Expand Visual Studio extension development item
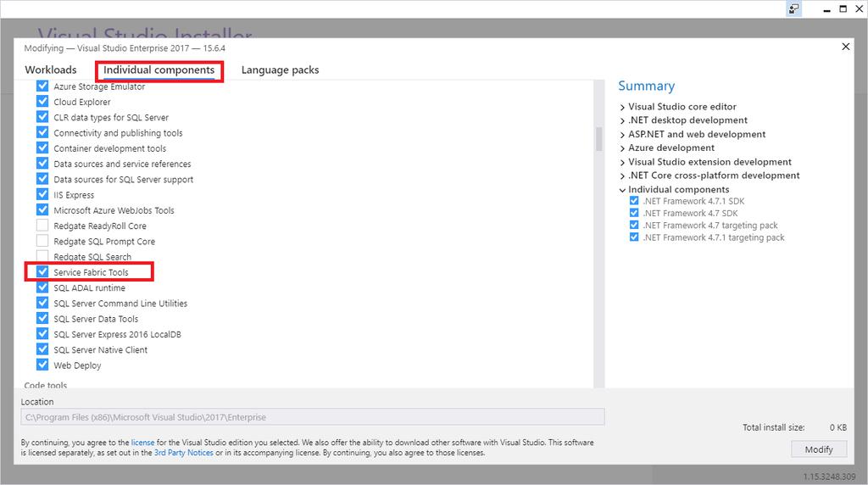Viewport: 868px width, 485px height. [x=622, y=162]
